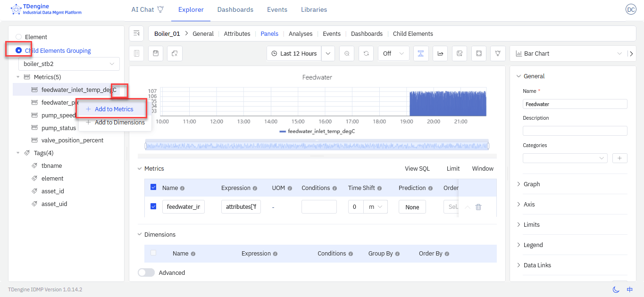Click the AI lightbulb icon in toolbar
This screenshot has width=644, height=297.
pyautogui.click(x=498, y=54)
